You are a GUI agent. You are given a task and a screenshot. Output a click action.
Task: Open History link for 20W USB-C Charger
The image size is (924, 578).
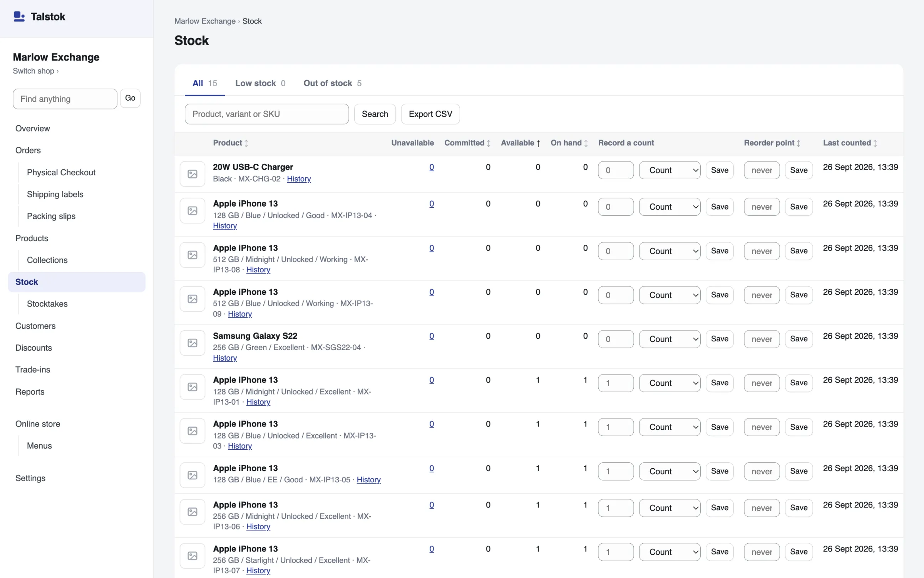[x=299, y=179]
